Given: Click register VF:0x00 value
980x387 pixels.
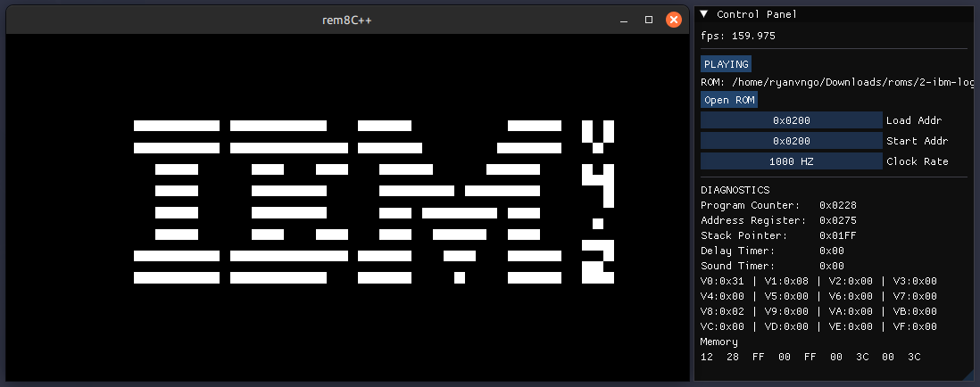Looking at the screenshot, I should click(915, 326).
